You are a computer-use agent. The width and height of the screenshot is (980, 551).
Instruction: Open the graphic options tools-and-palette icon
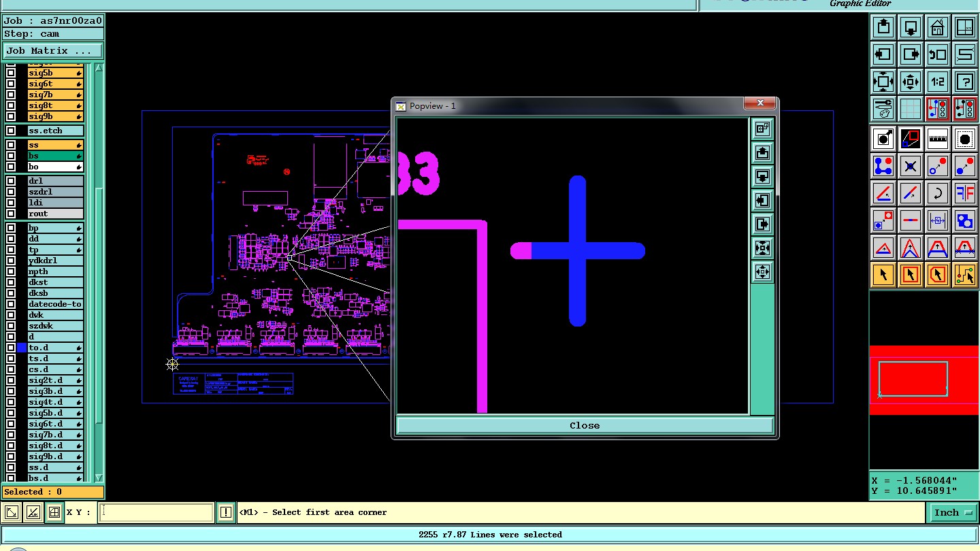883,109
